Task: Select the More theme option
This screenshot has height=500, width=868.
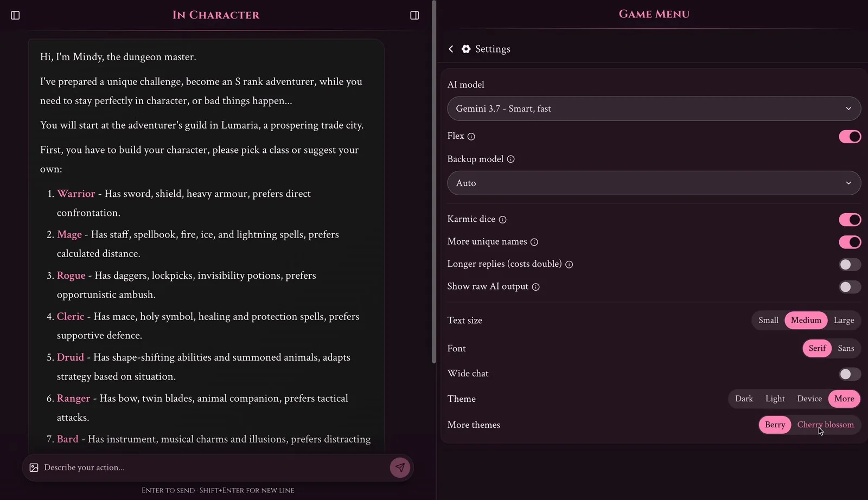Action: point(844,399)
